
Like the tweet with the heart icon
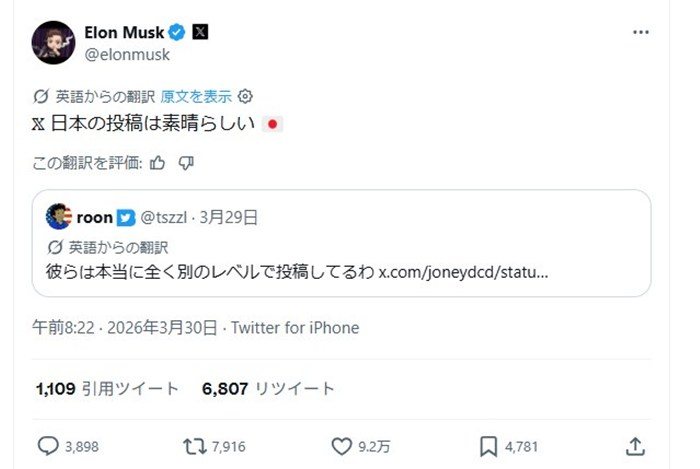tap(341, 446)
